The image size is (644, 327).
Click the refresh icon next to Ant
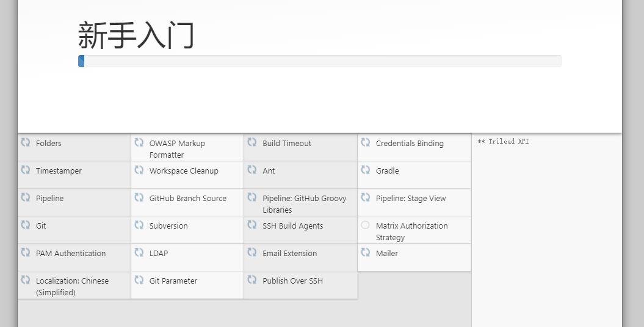tap(252, 170)
